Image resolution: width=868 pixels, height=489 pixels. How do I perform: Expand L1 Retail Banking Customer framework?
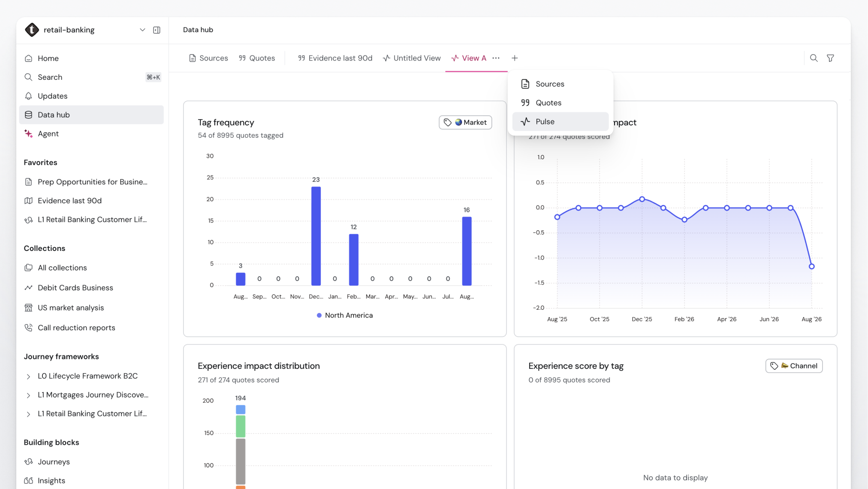(x=28, y=414)
